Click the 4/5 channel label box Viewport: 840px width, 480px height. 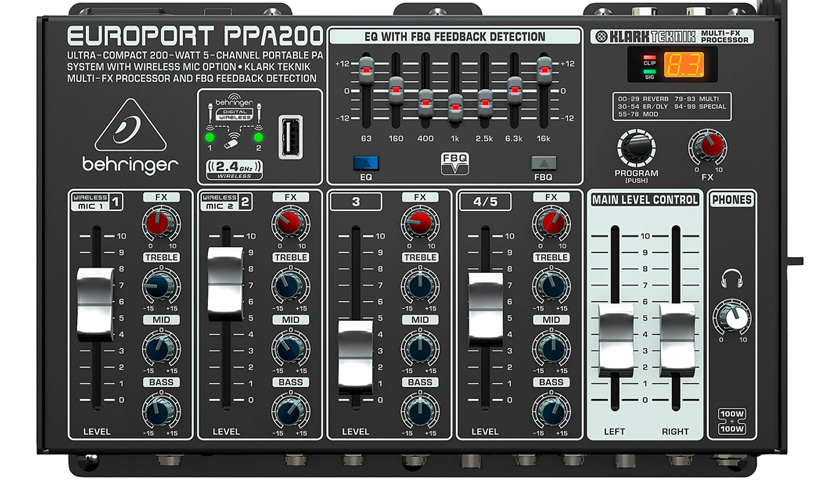485,202
